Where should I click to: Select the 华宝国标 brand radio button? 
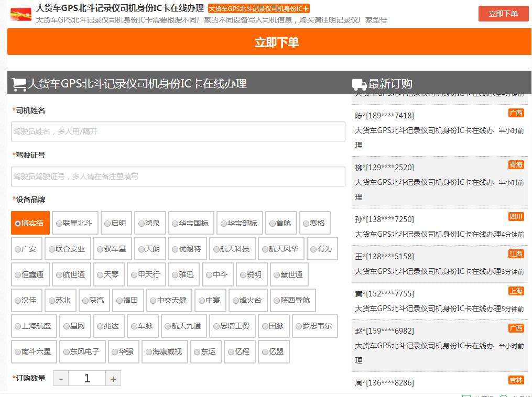(190, 223)
